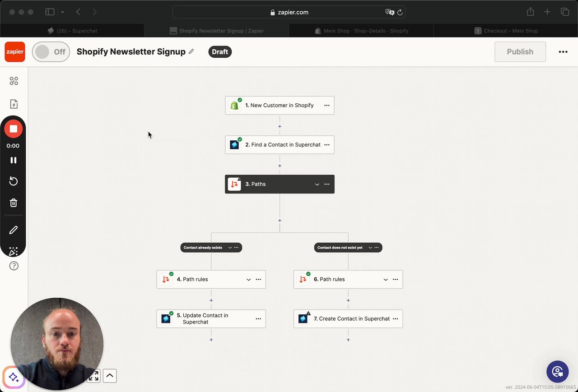Click the Draft status badge
This screenshot has height=392, width=578.
220,52
